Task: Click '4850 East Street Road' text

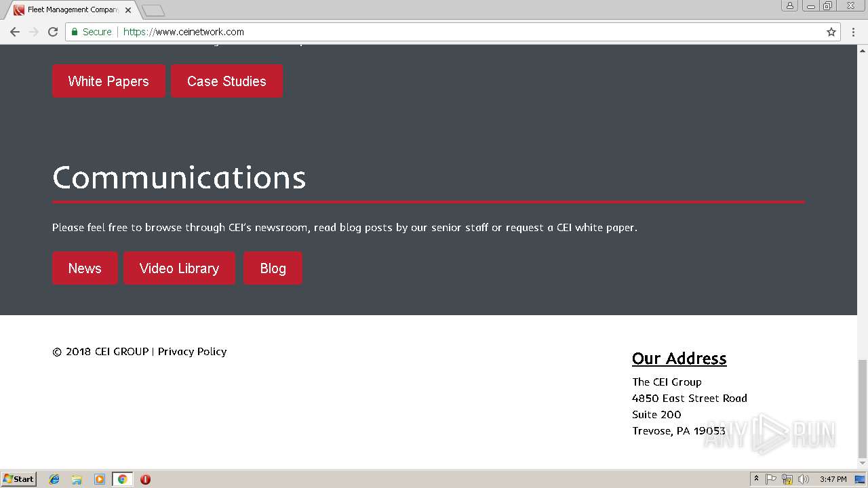Action: [x=690, y=399]
